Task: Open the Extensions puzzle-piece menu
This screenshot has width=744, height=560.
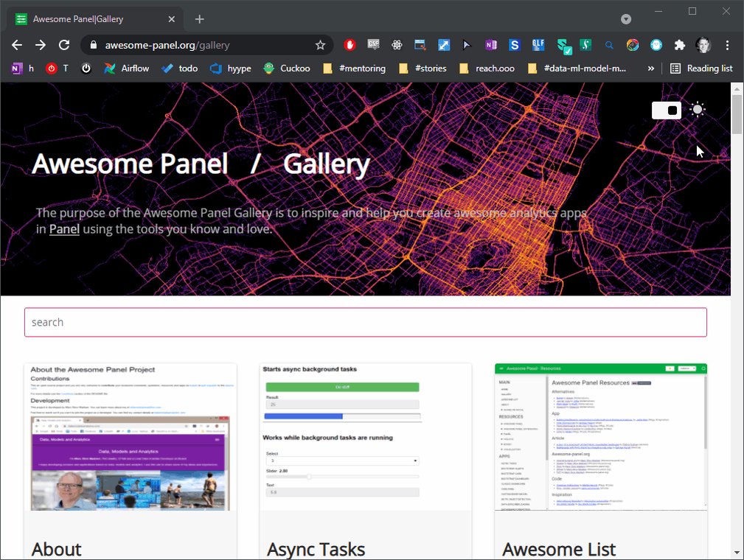Action: [x=679, y=45]
